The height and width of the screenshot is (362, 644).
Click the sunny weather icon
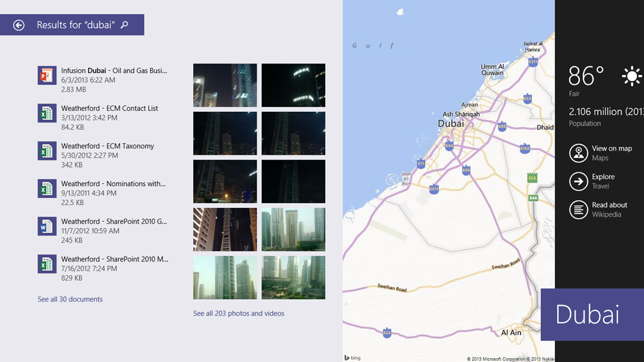(x=631, y=76)
